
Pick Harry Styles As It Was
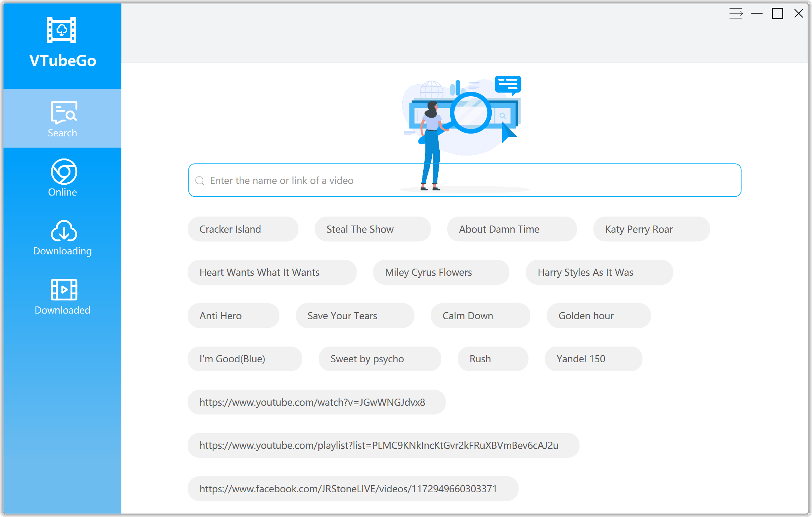click(x=600, y=272)
